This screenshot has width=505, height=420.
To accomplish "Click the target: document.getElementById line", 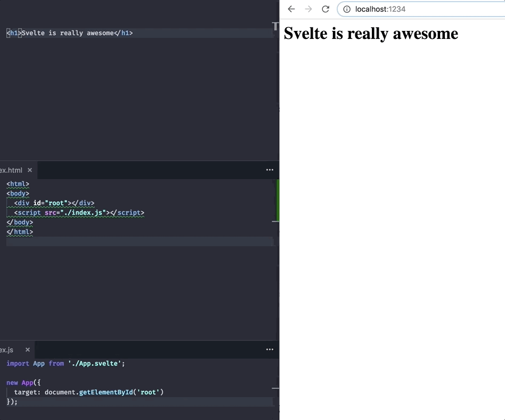I will point(89,392).
